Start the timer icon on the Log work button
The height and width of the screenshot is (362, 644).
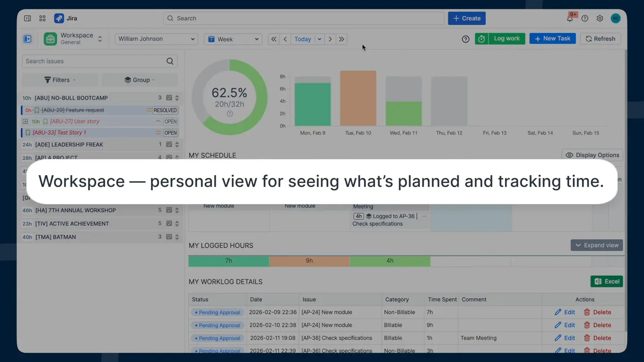pyautogui.click(x=482, y=39)
